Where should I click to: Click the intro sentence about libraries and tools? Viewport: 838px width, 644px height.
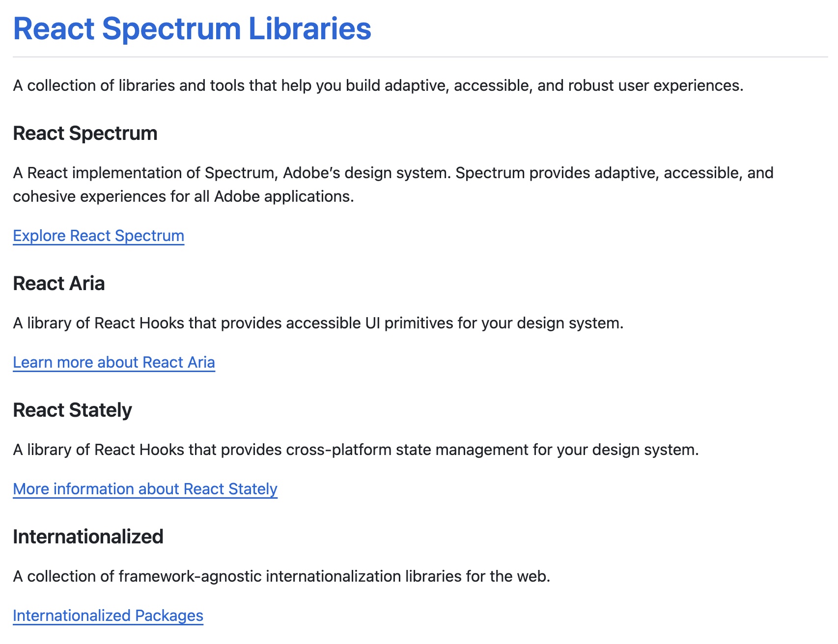[378, 85]
